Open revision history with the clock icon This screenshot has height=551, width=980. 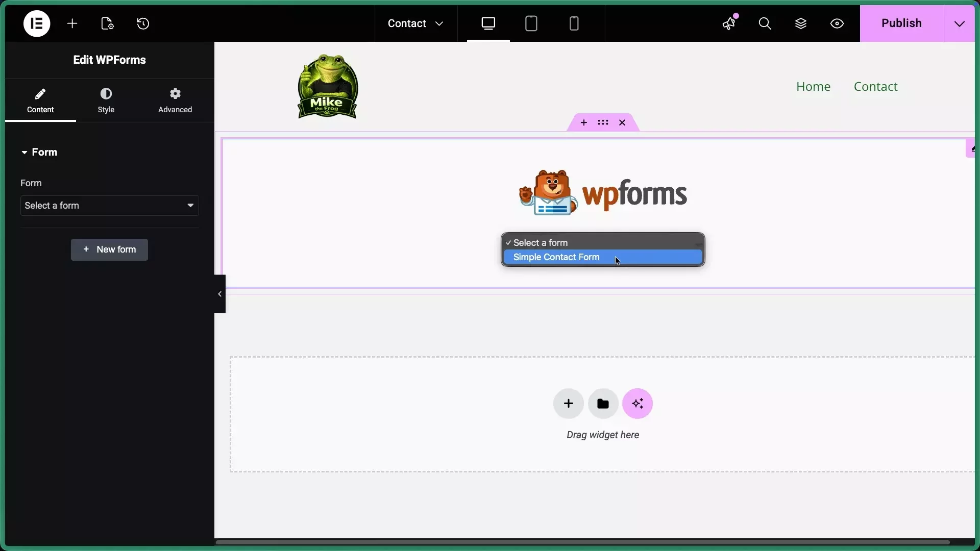(143, 23)
